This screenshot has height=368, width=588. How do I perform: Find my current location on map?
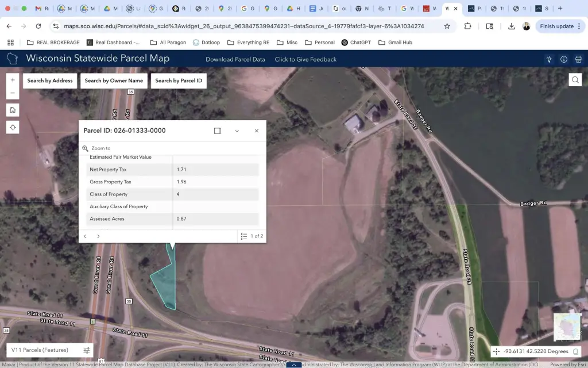13,127
